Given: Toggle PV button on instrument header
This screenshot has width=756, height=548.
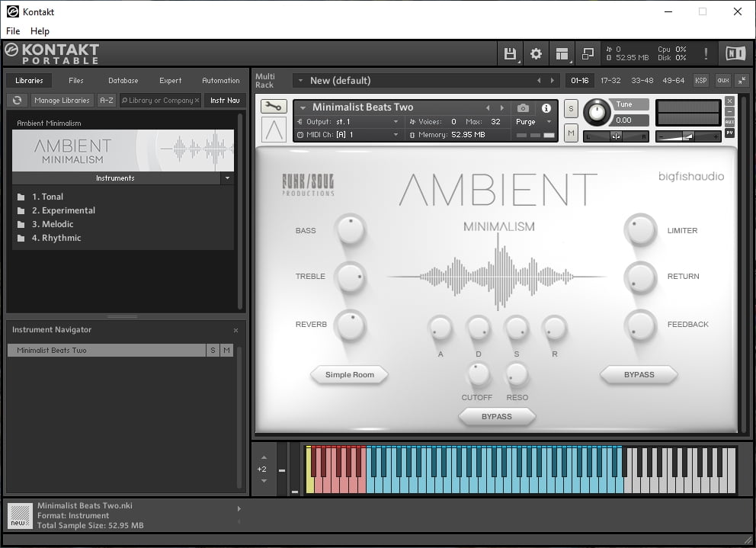Looking at the screenshot, I should click(729, 133).
